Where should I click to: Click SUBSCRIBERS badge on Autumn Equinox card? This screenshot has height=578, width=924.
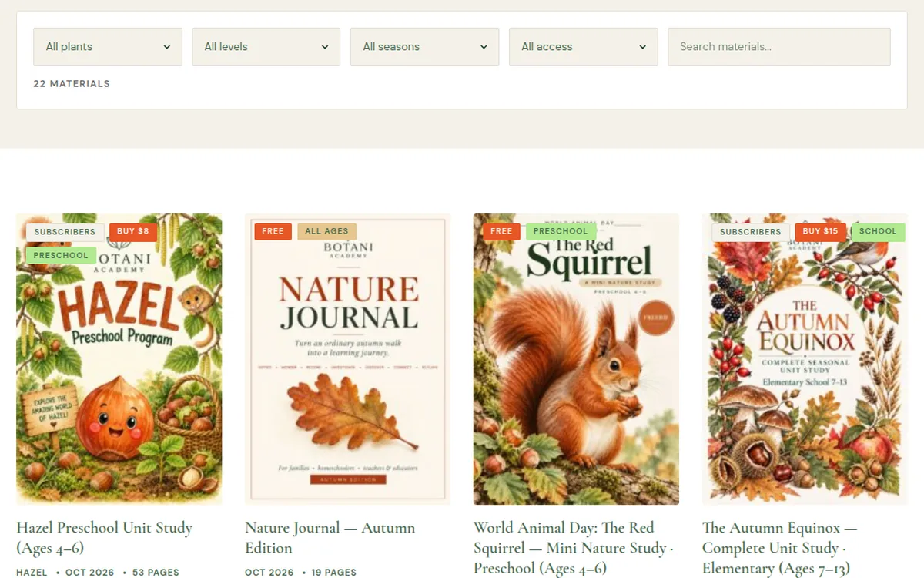point(751,231)
